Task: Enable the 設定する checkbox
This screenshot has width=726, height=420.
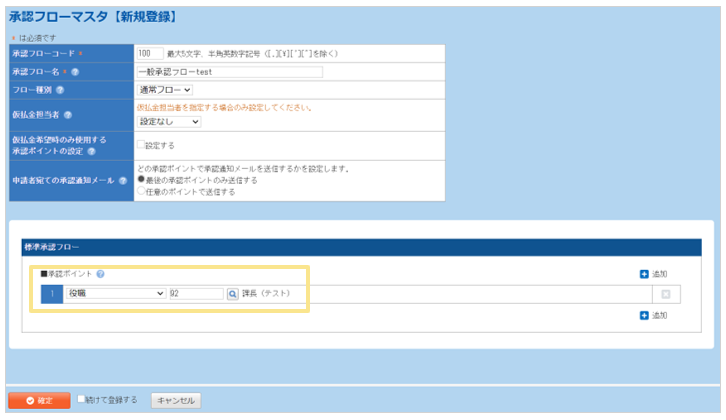Action: (x=141, y=145)
